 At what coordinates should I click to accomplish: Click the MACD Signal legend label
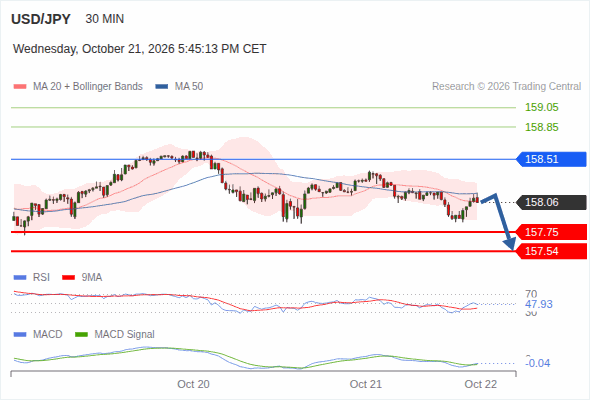tap(125, 335)
